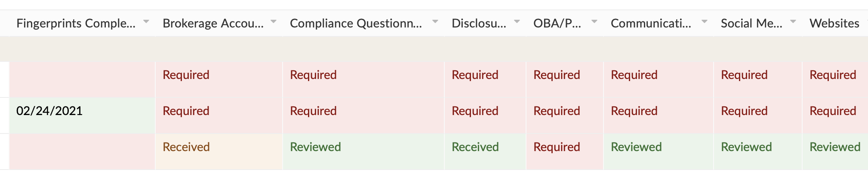The height and width of the screenshot is (176, 868).
Task: Select the Reviewed cell under Websites
Action: click(x=834, y=147)
